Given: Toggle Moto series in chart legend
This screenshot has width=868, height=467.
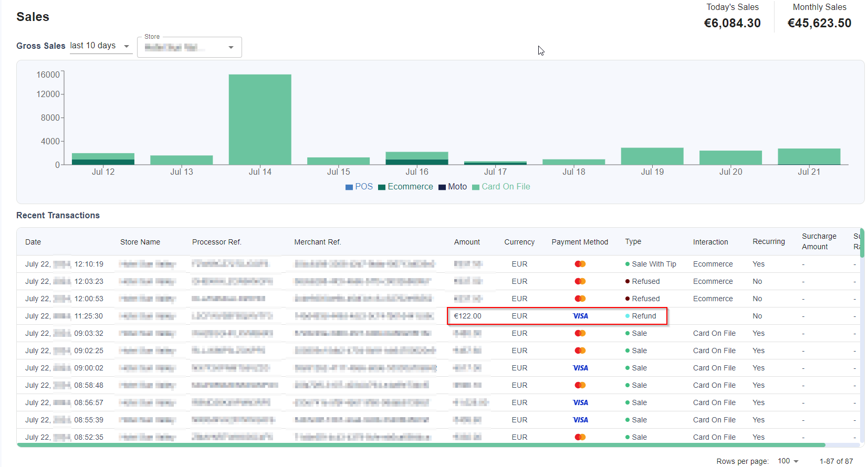Looking at the screenshot, I should [x=453, y=187].
